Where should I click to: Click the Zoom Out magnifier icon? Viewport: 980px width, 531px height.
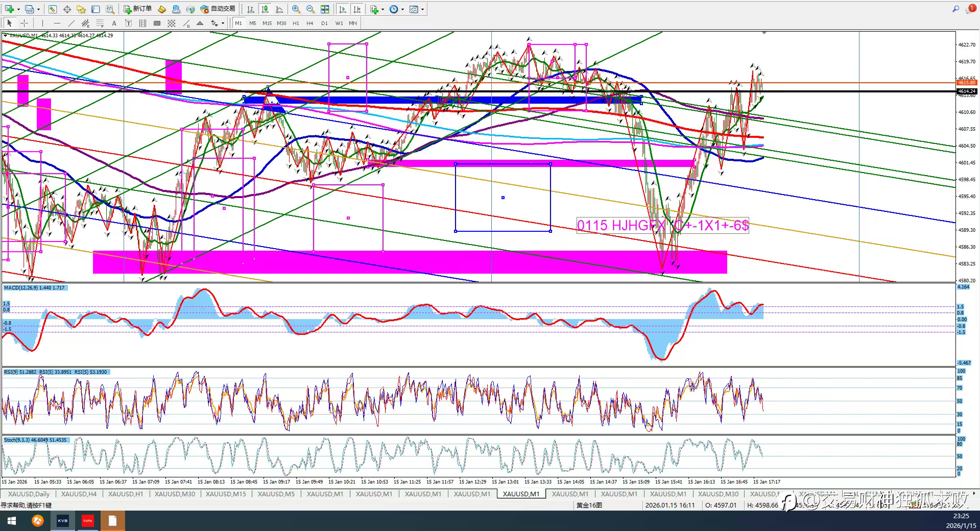310,9
